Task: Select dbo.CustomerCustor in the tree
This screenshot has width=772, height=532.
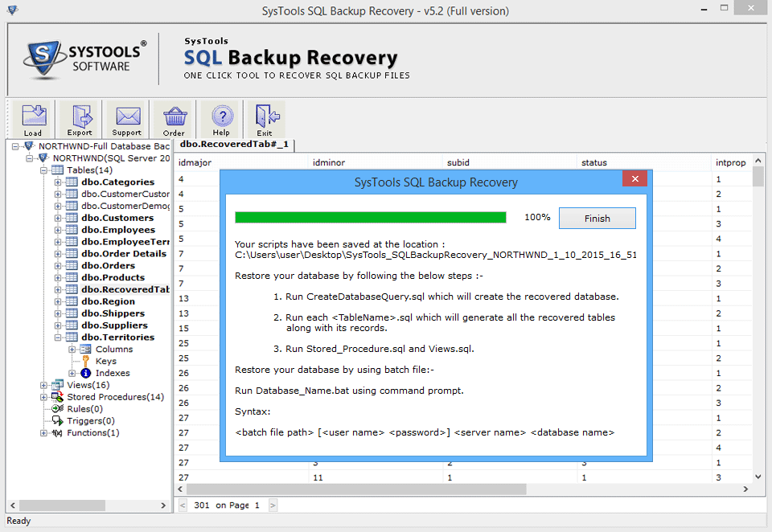Action: [x=125, y=194]
